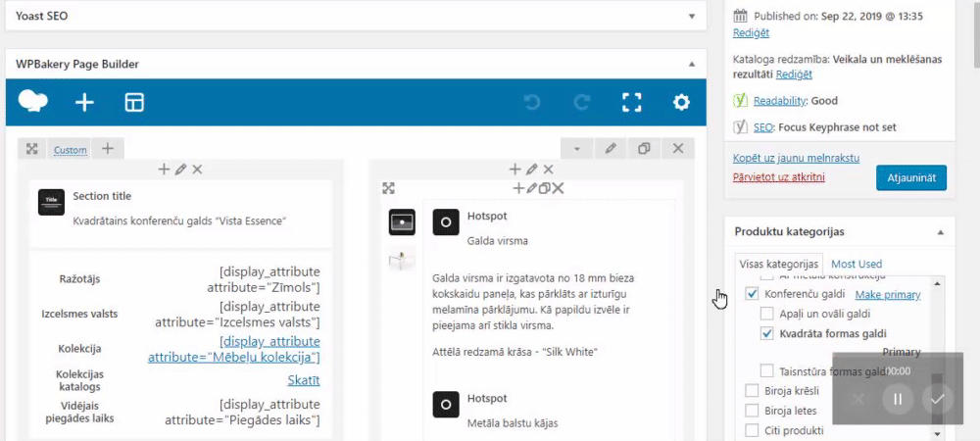Click the Mēbeļu kolekcija display_attribute link
This screenshot has height=441, width=980.
(x=234, y=349)
